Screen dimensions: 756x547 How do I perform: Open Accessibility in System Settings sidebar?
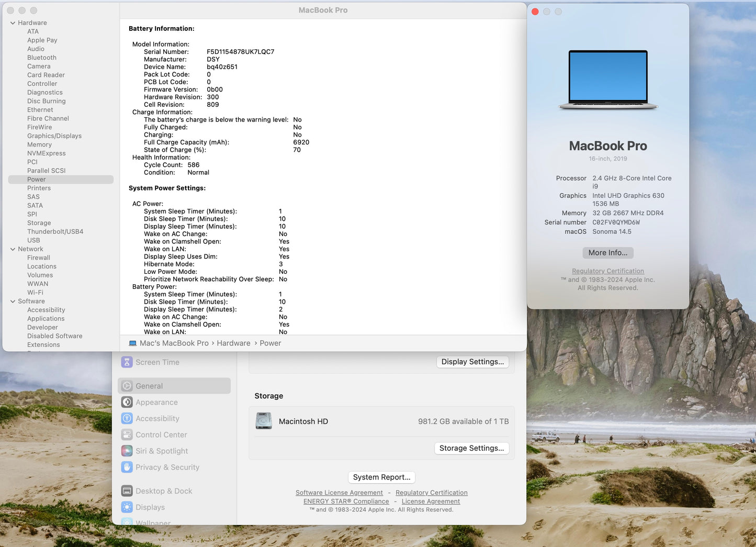pos(127,418)
